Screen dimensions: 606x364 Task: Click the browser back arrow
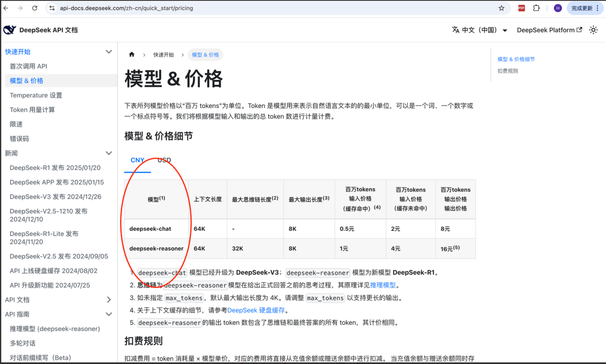6,8
